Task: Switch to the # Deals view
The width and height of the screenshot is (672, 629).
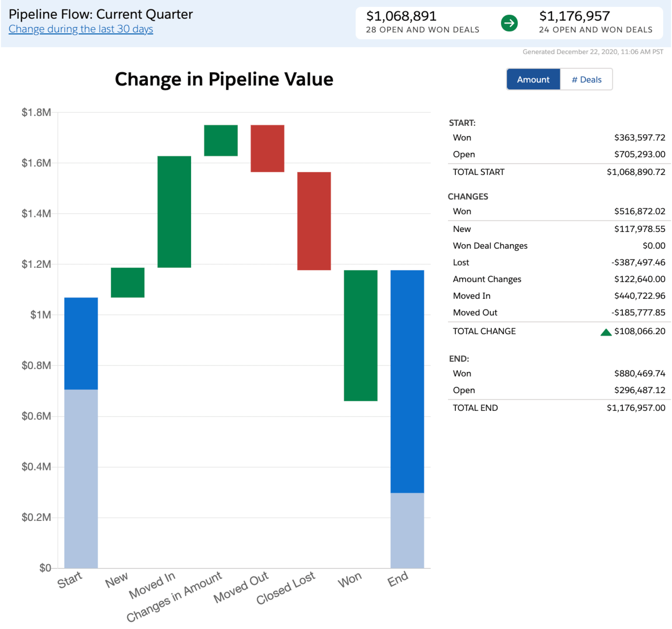Action: pyautogui.click(x=586, y=79)
